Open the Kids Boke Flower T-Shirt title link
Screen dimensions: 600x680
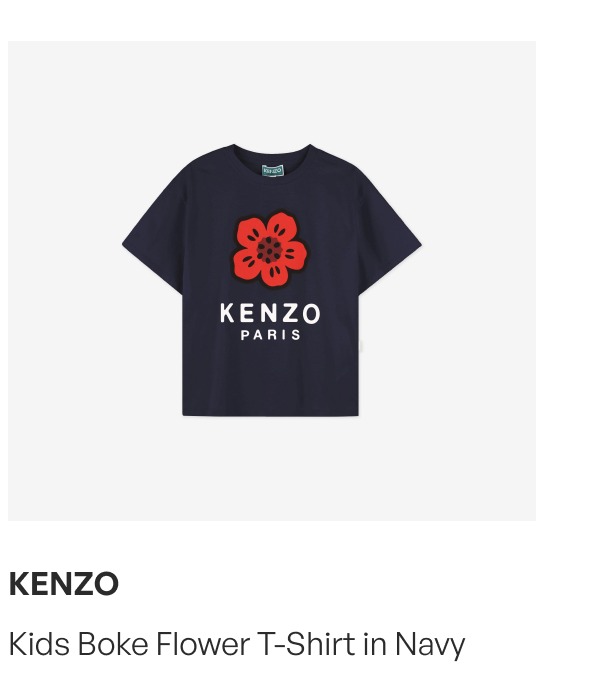pyautogui.click(x=237, y=645)
